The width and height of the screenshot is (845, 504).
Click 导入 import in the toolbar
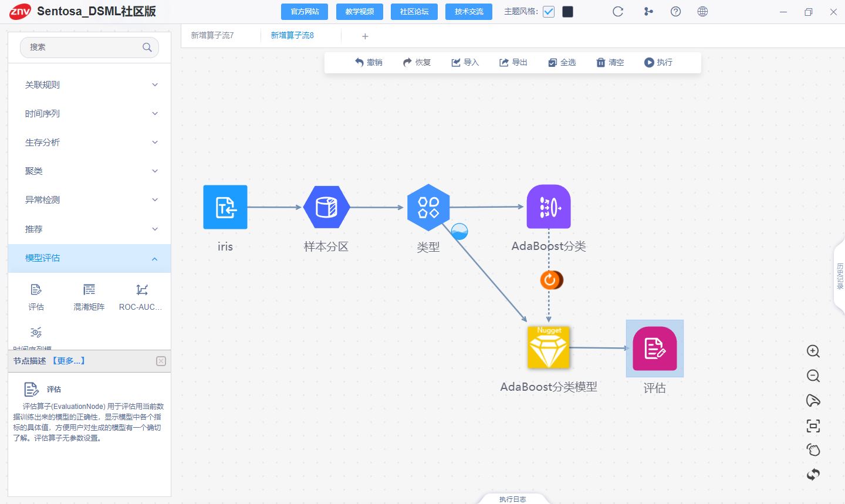(x=465, y=62)
